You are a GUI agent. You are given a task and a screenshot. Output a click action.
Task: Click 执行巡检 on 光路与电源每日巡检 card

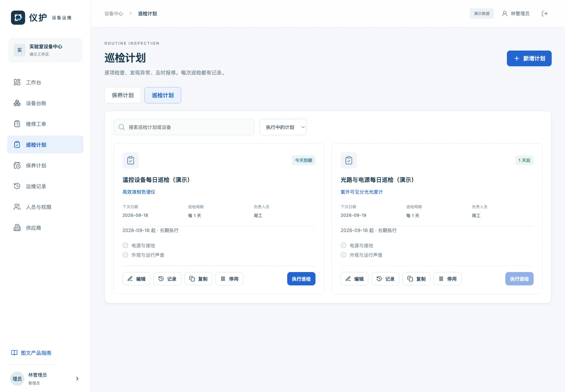(x=519, y=279)
